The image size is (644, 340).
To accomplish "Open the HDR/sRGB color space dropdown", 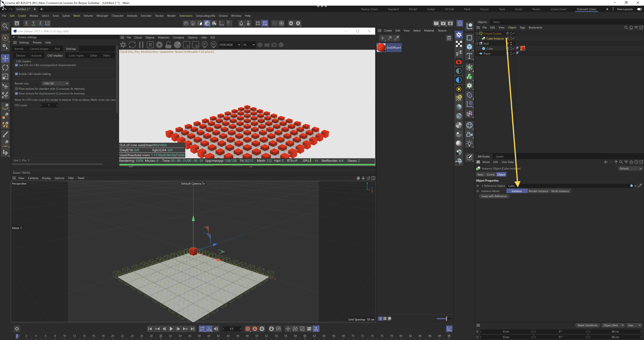I will point(230,45).
